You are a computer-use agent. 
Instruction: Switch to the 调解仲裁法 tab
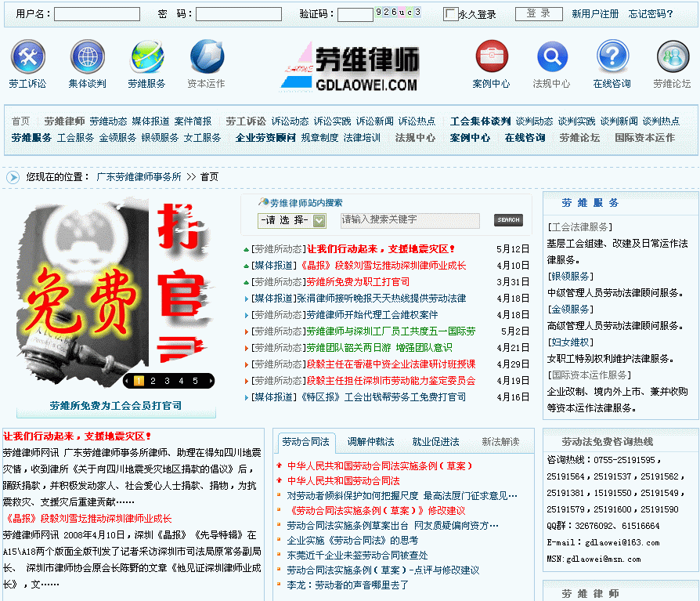(370, 442)
